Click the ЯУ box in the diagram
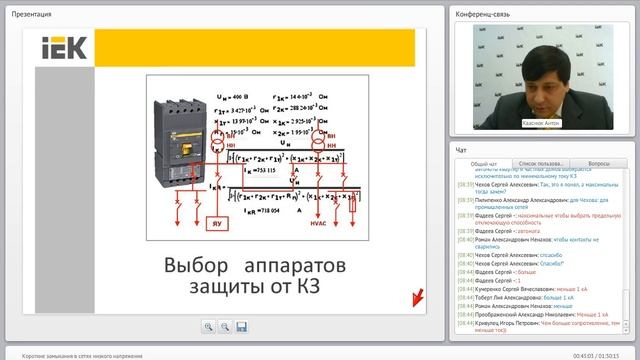The height and width of the screenshot is (360, 640). tap(217, 223)
